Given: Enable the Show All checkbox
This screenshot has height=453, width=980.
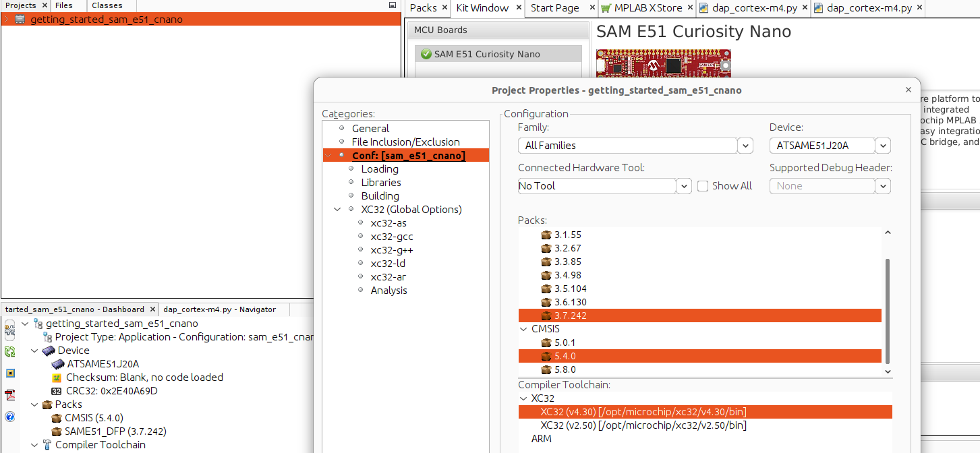Looking at the screenshot, I should click(x=703, y=186).
